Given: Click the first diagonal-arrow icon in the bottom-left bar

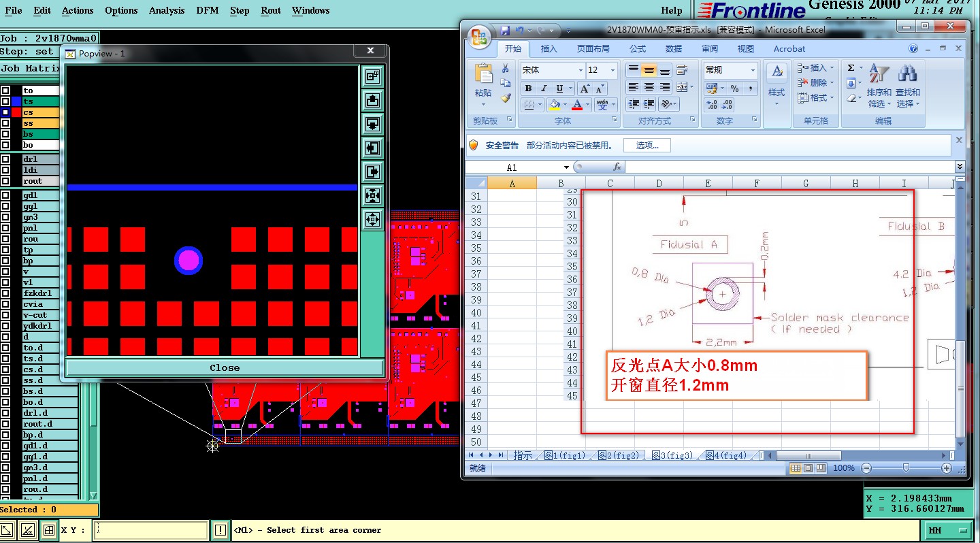Looking at the screenshot, I should point(7,530).
